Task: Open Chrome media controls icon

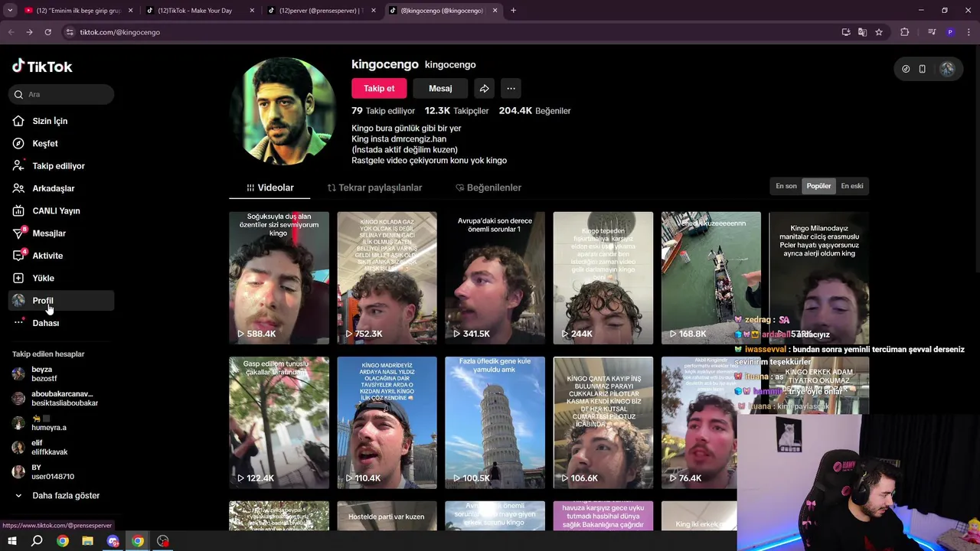Action: click(932, 32)
